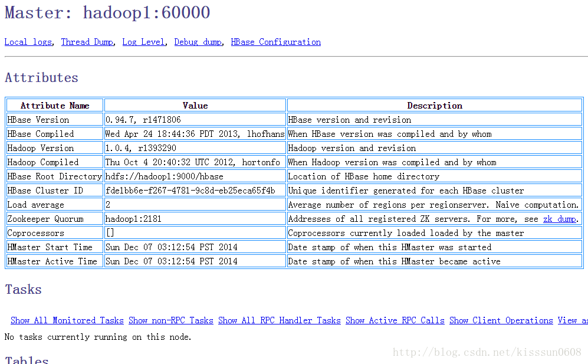Click description Coprocessors currently loaded by the master

pyautogui.click(x=435, y=233)
